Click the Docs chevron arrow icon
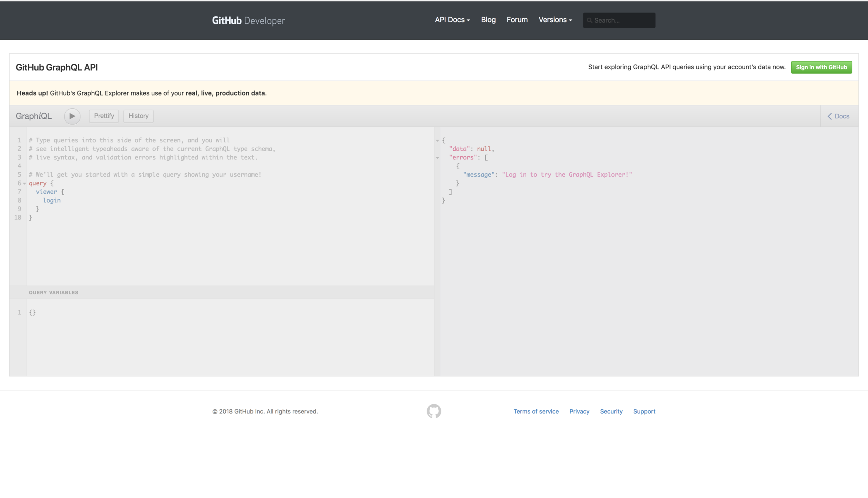Screen dimensions: 868x498 [x=830, y=116]
